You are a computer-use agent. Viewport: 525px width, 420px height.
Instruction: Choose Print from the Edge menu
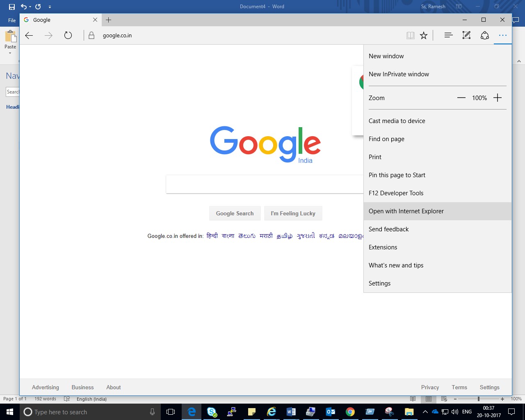[374, 157]
